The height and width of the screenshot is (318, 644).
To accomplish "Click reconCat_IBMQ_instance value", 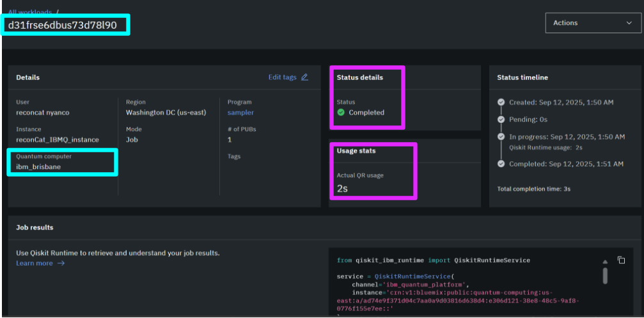I will (x=58, y=139).
